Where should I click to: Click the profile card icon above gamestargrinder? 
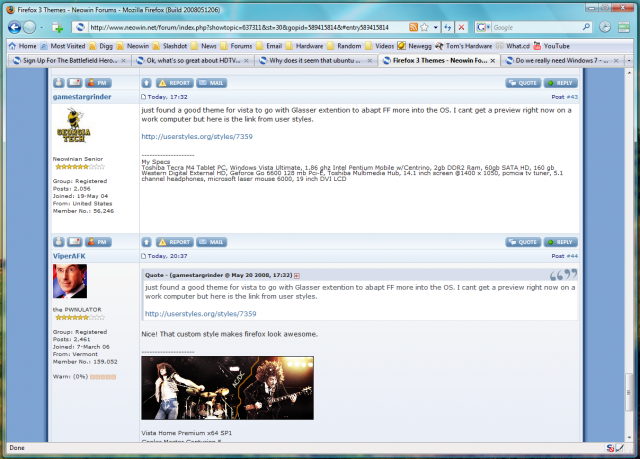75,83
